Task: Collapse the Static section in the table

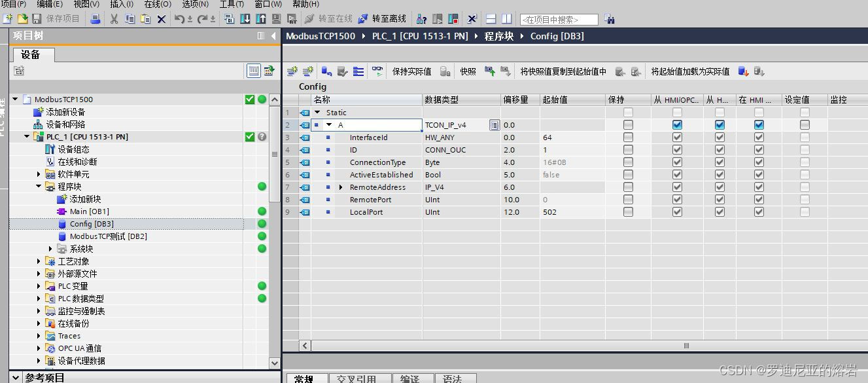Action: [x=317, y=113]
